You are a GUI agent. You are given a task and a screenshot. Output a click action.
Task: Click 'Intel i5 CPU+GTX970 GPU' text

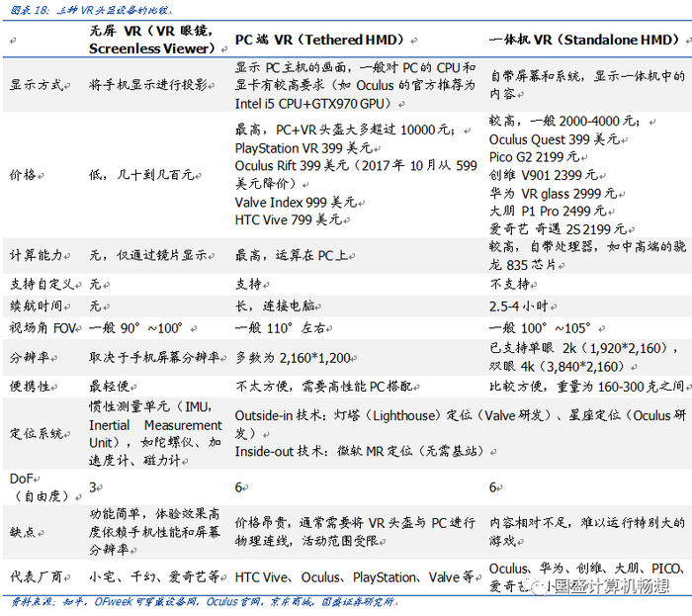pyautogui.click(x=309, y=103)
